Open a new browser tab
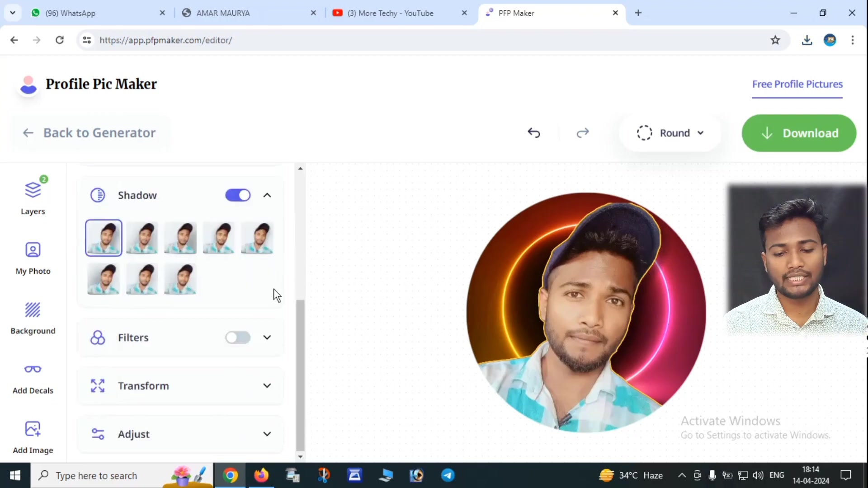 (638, 13)
